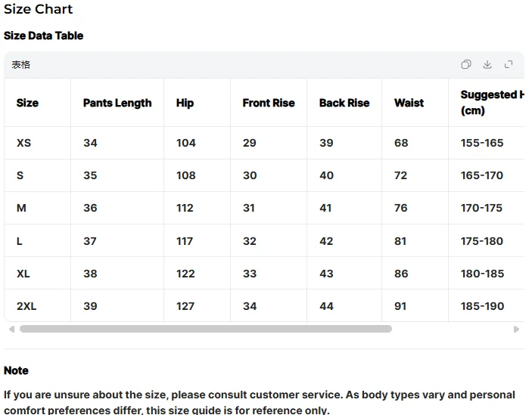
Task: Expand the table to fullscreen
Action: pyautogui.click(x=509, y=65)
